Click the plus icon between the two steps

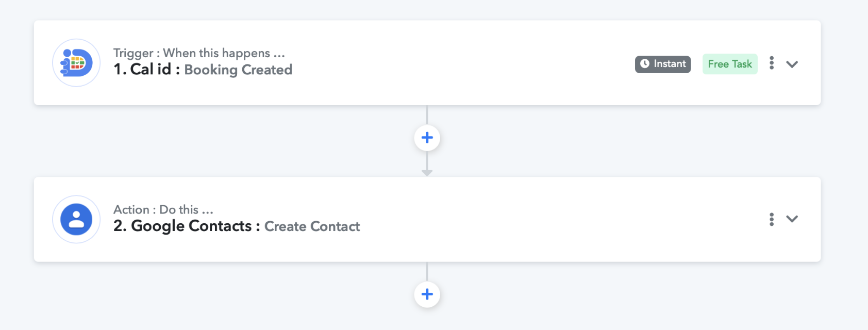pos(426,137)
